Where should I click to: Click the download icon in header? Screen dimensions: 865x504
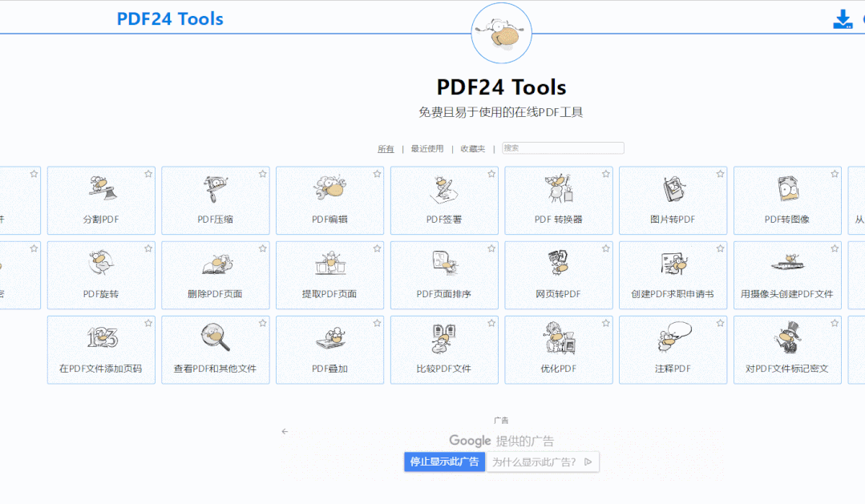[843, 20]
